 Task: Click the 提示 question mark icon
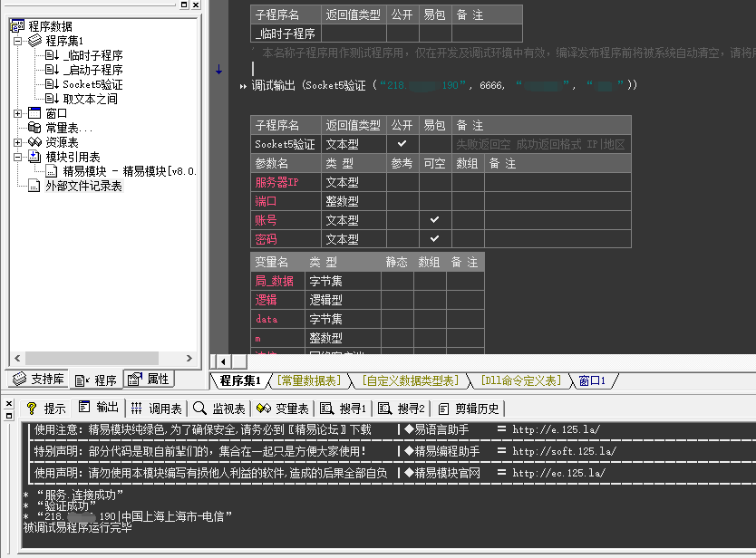coord(32,409)
